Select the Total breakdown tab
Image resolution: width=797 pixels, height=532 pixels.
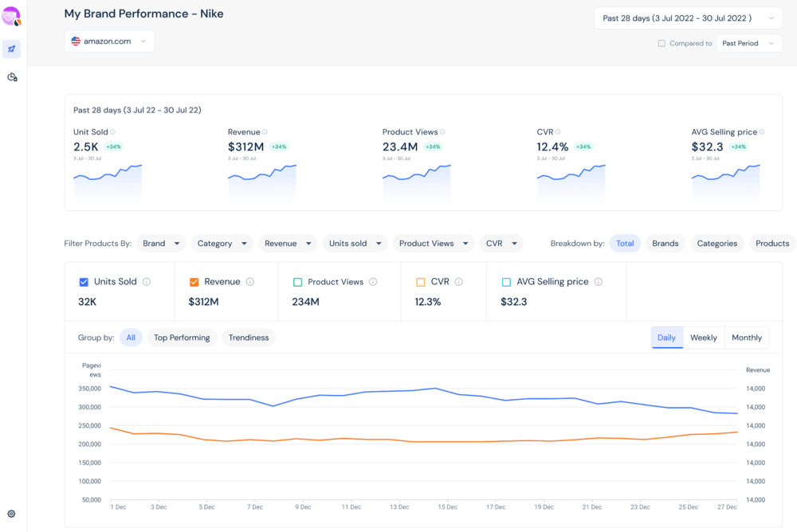pos(625,244)
